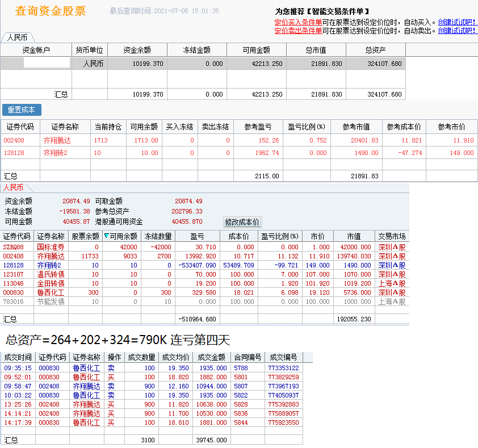Select 可用金额 42213.250 in the RMB account row
478x448 pixels.
(267, 64)
